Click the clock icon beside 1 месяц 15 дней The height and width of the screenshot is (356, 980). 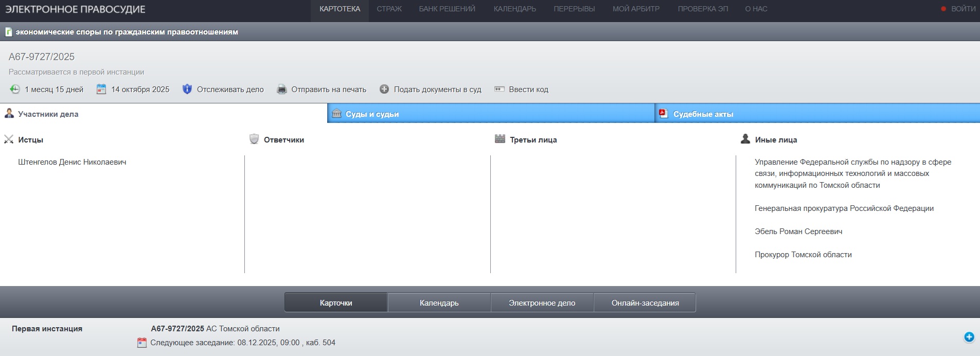point(15,89)
